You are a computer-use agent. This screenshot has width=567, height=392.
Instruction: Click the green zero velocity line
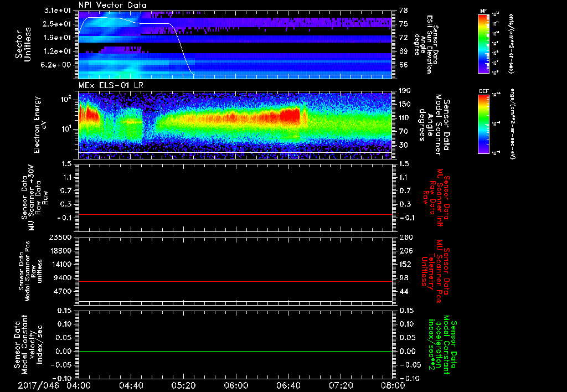pos(235,351)
